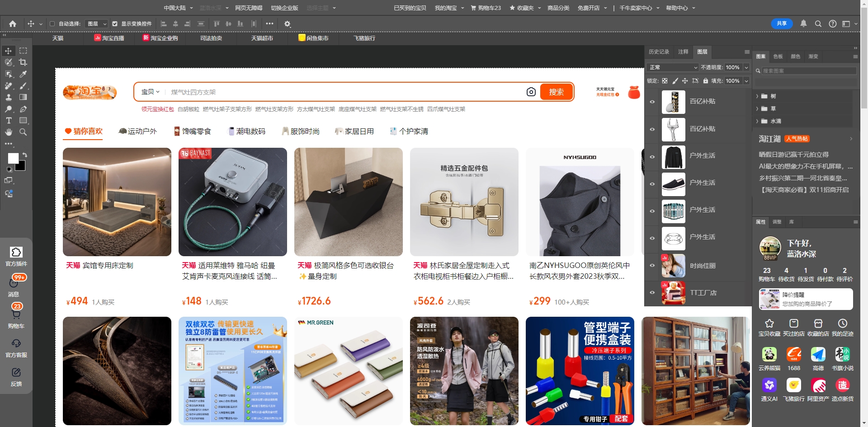This screenshot has height=427, width=868.
Task: Select the Horizontal Type tool
Action: coord(9,121)
